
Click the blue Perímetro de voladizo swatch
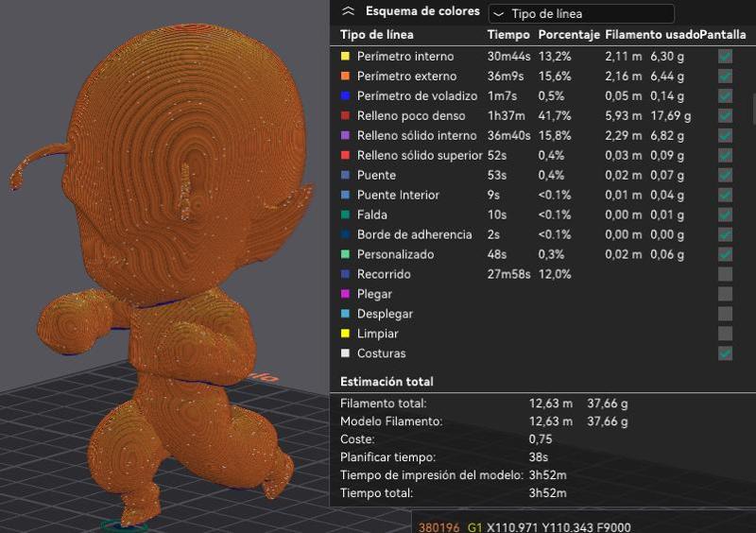345,95
